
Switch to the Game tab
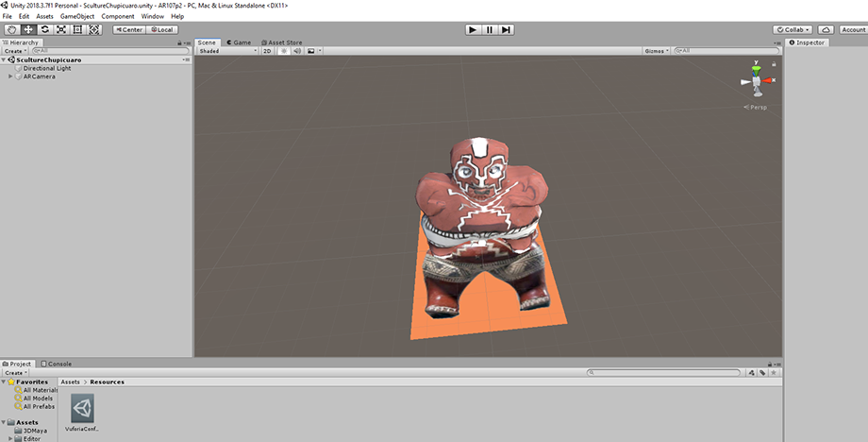coord(240,42)
